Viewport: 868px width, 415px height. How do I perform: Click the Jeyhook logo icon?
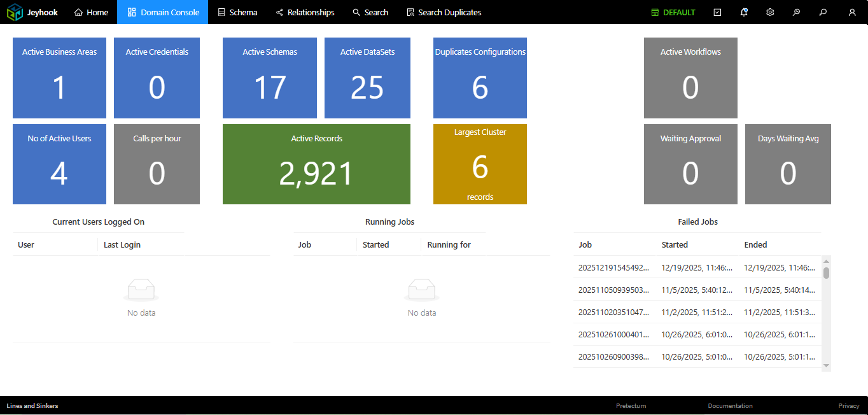pyautogui.click(x=13, y=11)
